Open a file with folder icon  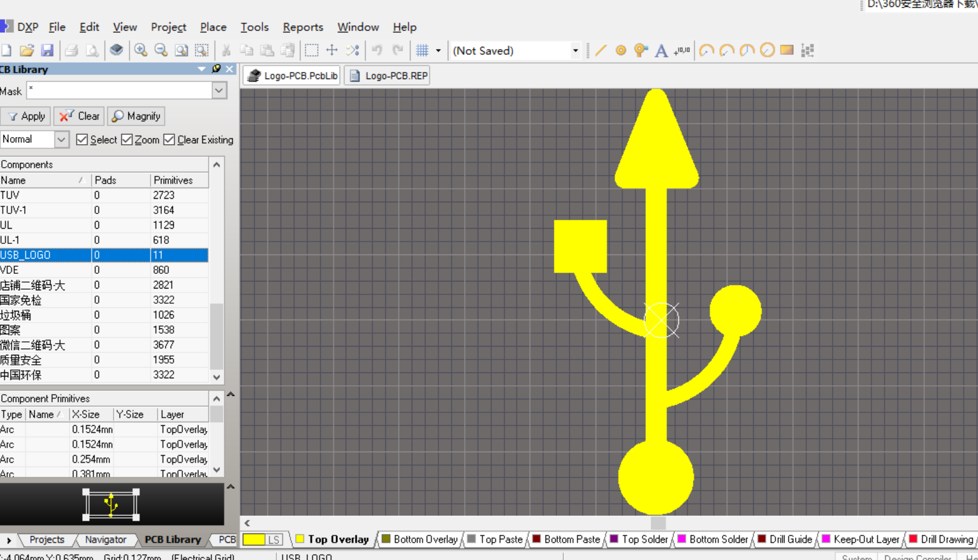[x=26, y=50]
